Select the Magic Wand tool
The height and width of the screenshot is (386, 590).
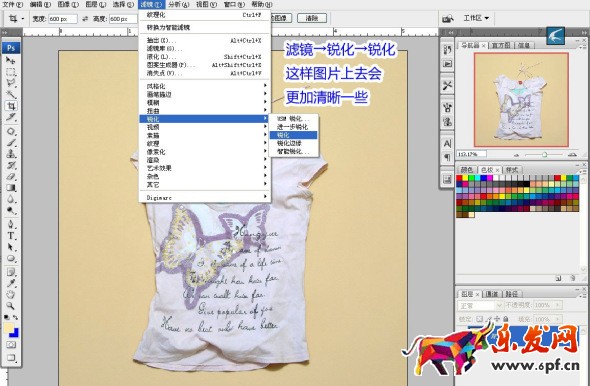coord(11,94)
